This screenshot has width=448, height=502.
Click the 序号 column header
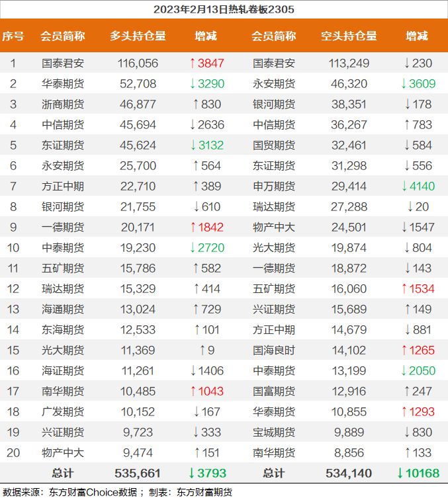pos(13,36)
